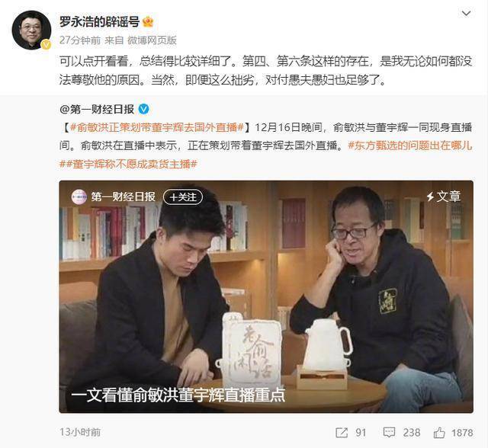This screenshot has width=488, height=448.
Task: Open the 文章 lightning article label
Action: coord(444,197)
